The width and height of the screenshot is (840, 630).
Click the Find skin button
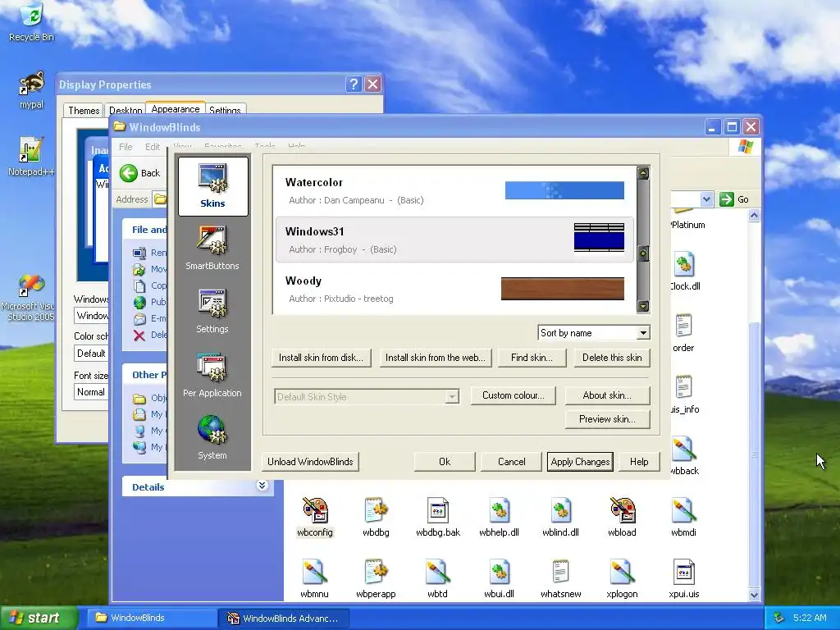pos(532,358)
